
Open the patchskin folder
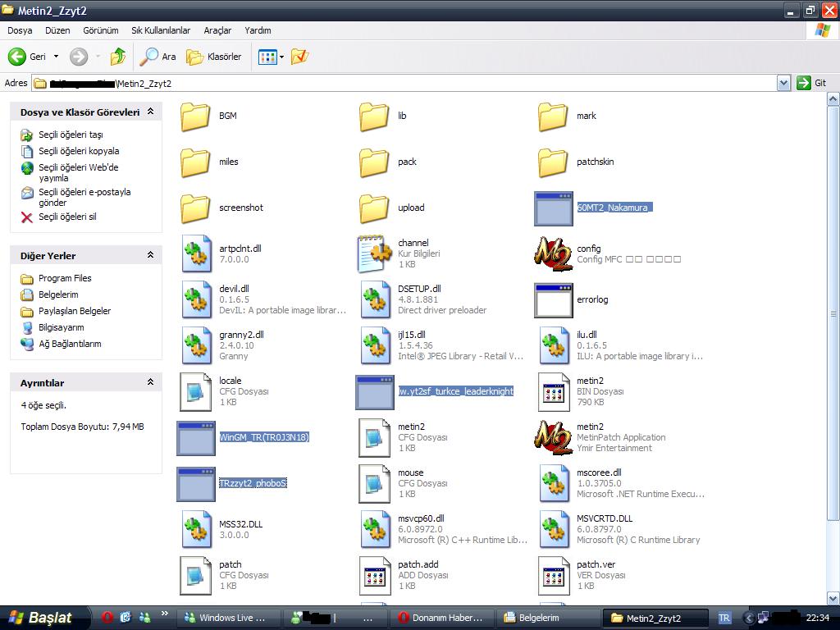[553, 162]
